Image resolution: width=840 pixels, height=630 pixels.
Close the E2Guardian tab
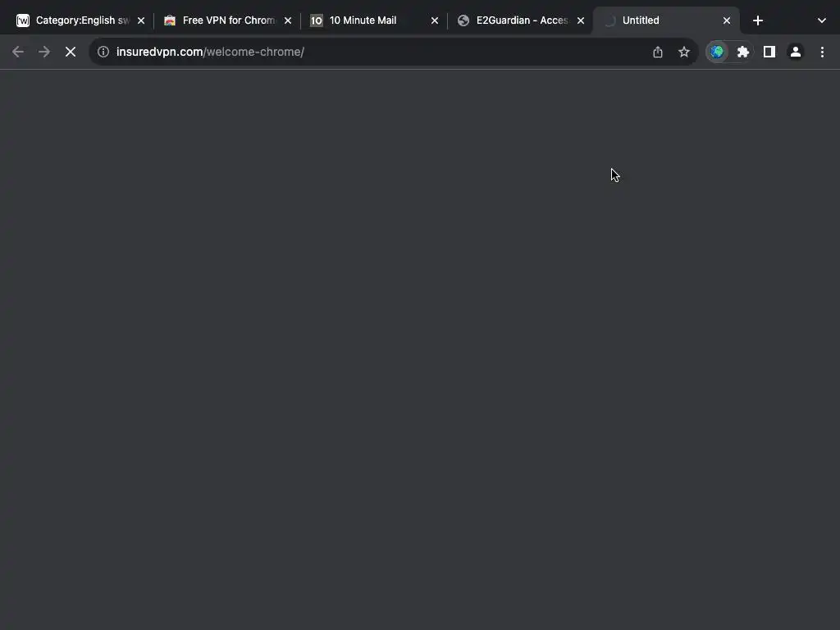point(581,21)
